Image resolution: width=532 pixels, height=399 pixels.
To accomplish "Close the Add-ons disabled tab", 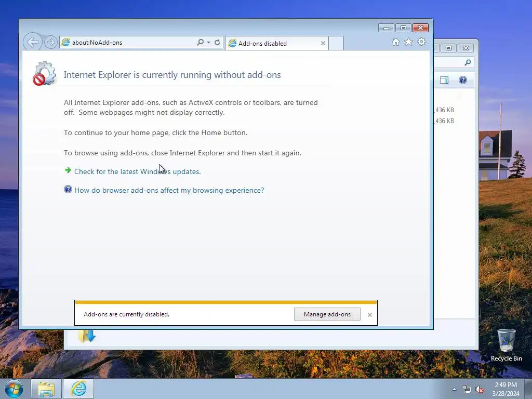I will pos(323,43).
